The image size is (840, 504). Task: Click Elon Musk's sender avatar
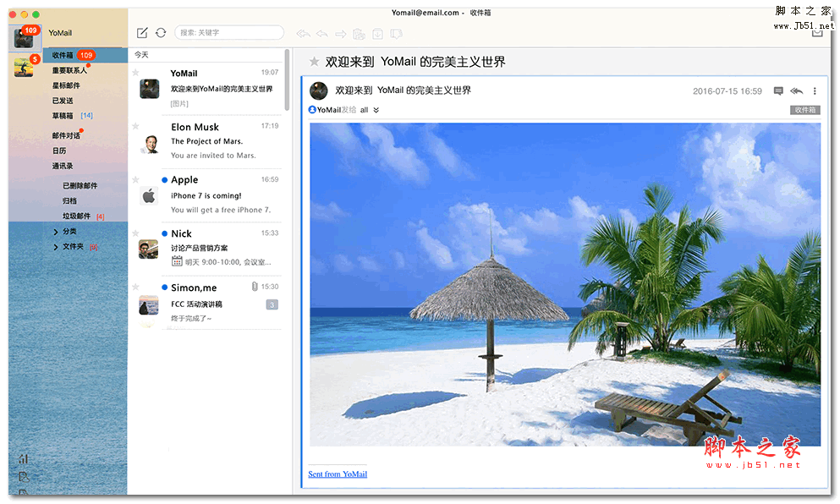point(150,144)
